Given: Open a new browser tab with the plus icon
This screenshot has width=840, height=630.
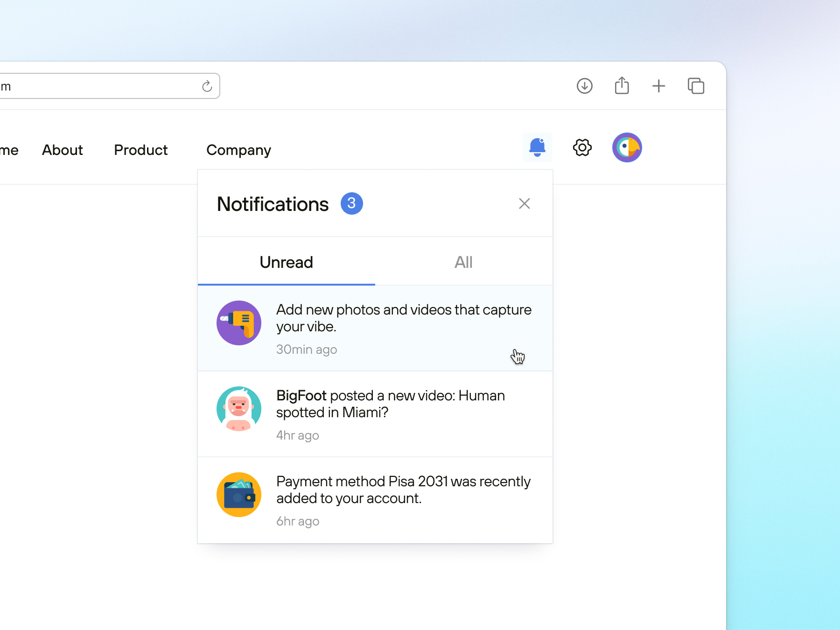Looking at the screenshot, I should [659, 86].
